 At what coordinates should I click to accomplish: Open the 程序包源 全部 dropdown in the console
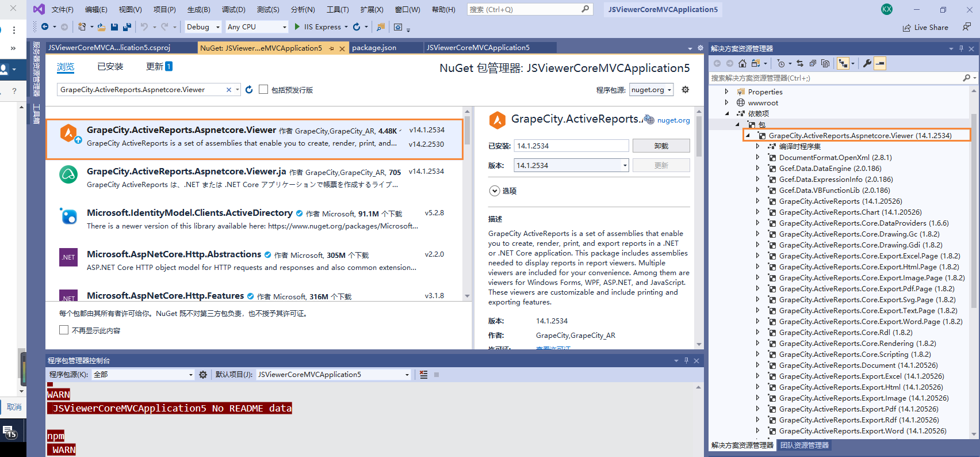click(x=143, y=375)
